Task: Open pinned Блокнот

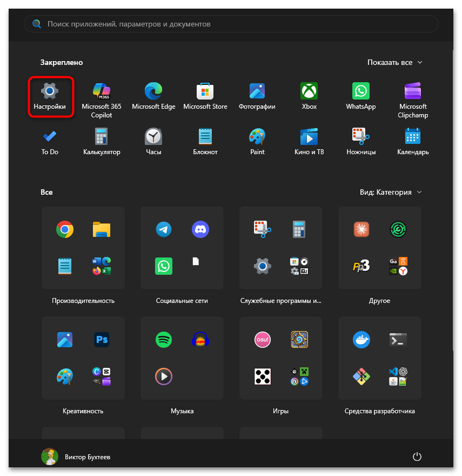Action: point(205,142)
